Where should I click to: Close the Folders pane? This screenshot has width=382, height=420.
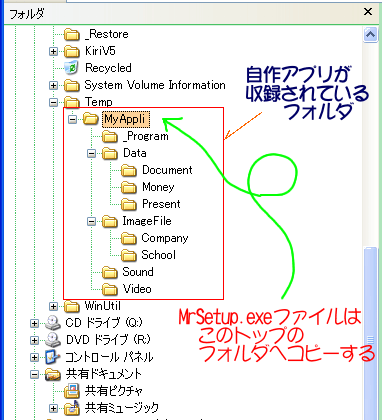point(368,12)
